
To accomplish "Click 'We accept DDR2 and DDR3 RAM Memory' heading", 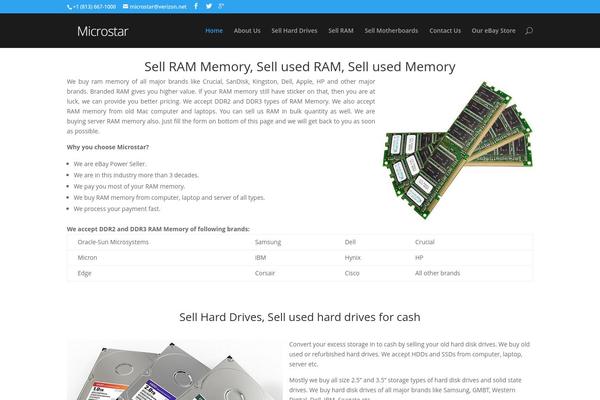I will 158,229.
